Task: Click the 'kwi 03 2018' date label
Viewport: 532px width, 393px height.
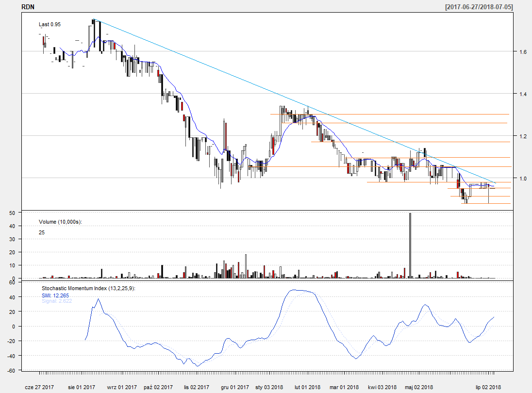Action: pyautogui.click(x=382, y=387)
